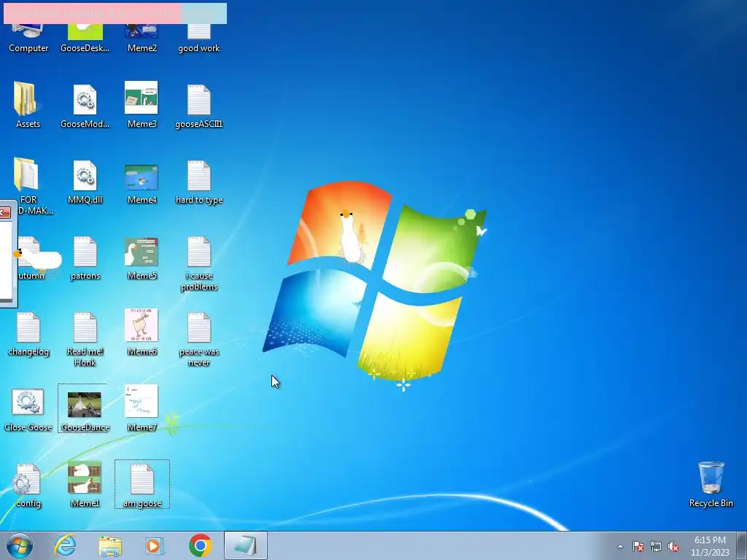Open the Assets folder icon
The width and height of the screenshot is (747, 560).
pos(28,105)
